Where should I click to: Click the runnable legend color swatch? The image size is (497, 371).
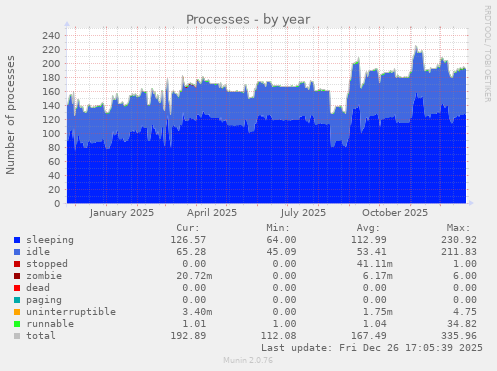17,324
